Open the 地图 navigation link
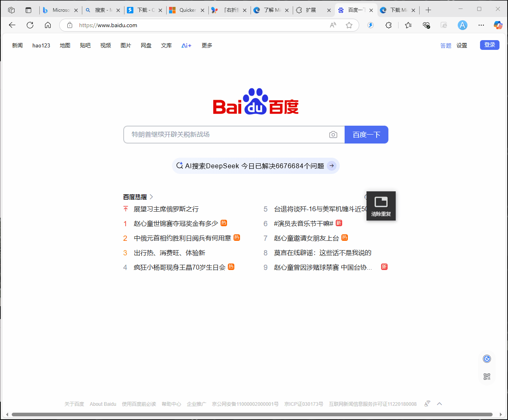 65,45
